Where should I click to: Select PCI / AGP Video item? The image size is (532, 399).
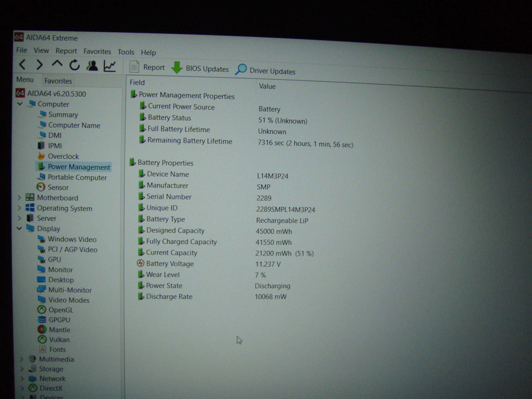point(68,249)
